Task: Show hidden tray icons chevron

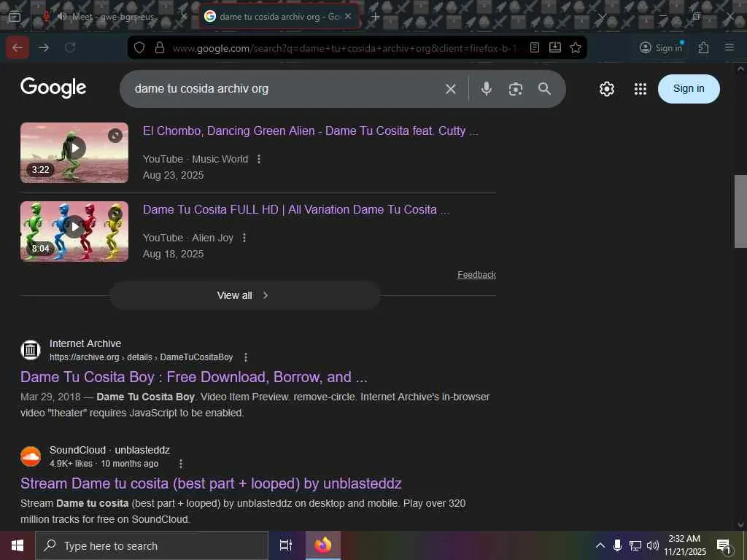Action: (x=600, y=545)
